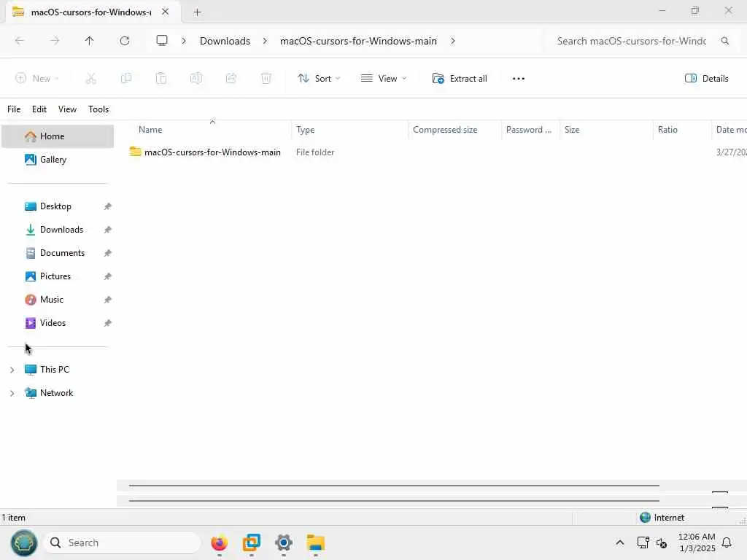Open Pictures in quick access
The image size is (747, 560).
tap(58, 276)
